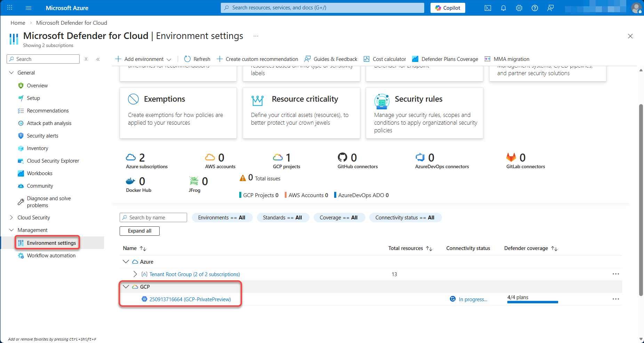Sort by Defender coverage column

[554, 249]
